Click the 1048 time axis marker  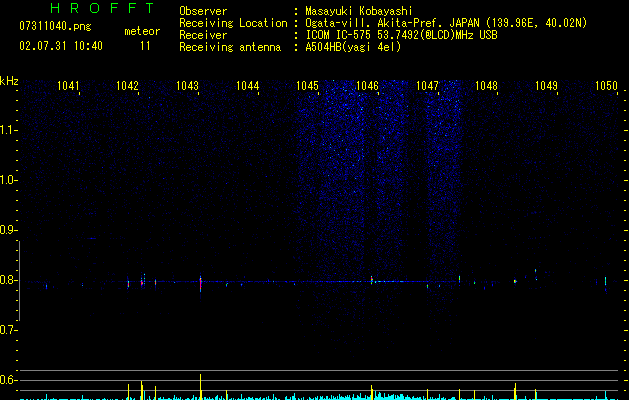click(486, 86)
